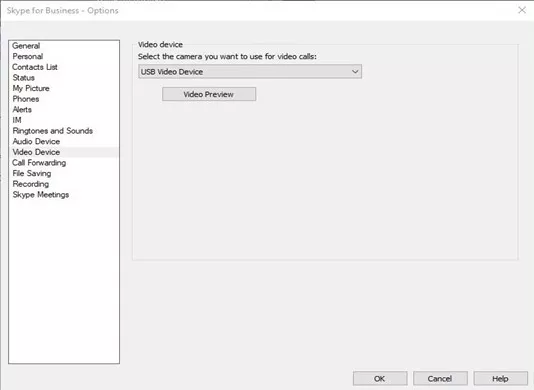Expand the USB Video Device camera dropdown
Image resolution: width=534 pixels, height=390 pixels.
(x=250, y=72)
